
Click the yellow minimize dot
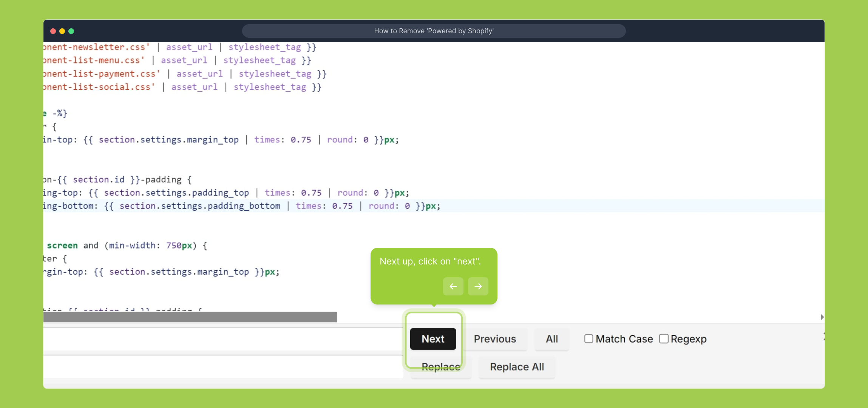62,31
